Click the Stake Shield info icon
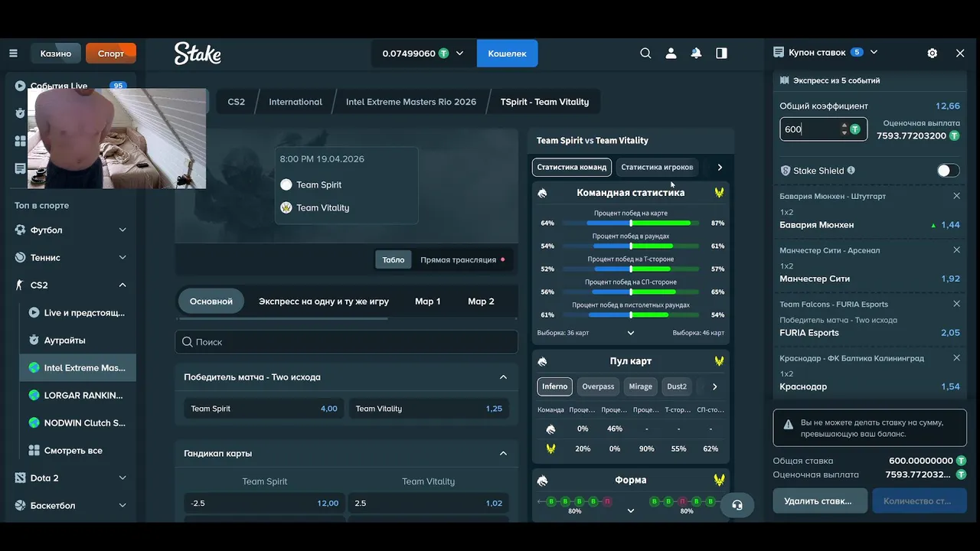Viewport: 980px width, 551px height. [851, 171]
